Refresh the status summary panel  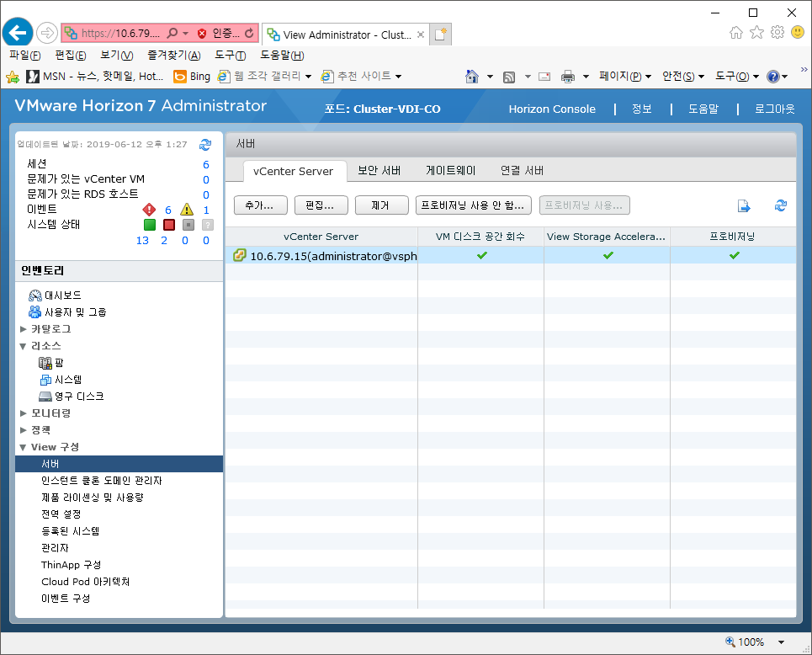coord(205,145)
